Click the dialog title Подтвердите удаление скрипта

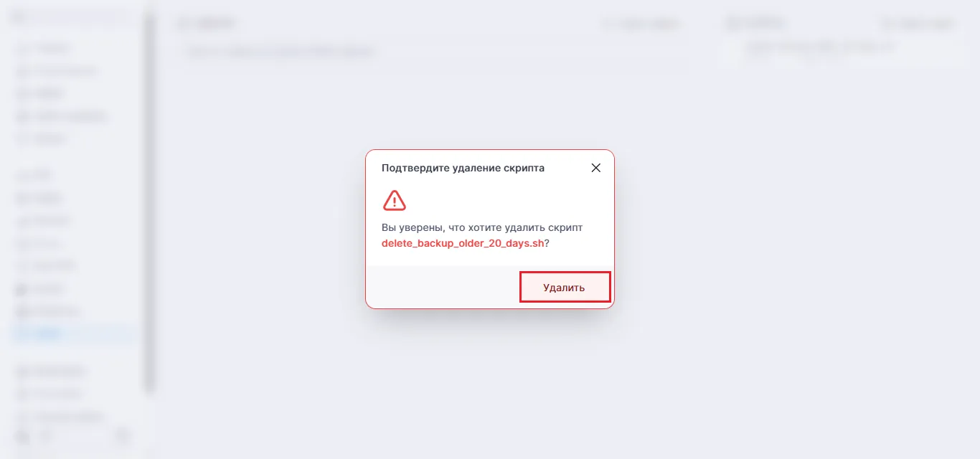click(463, 168)
